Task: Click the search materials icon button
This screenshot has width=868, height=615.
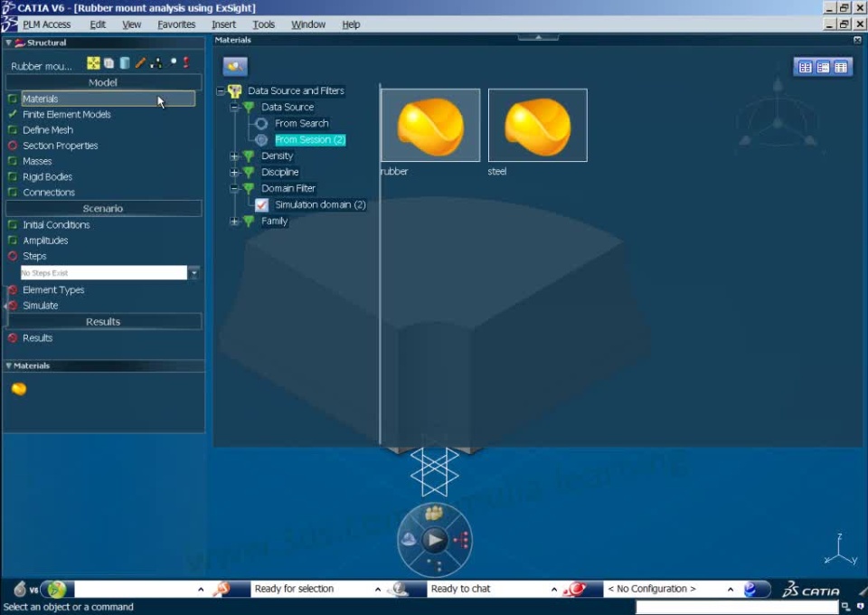Action: click(x=235, y=66)
